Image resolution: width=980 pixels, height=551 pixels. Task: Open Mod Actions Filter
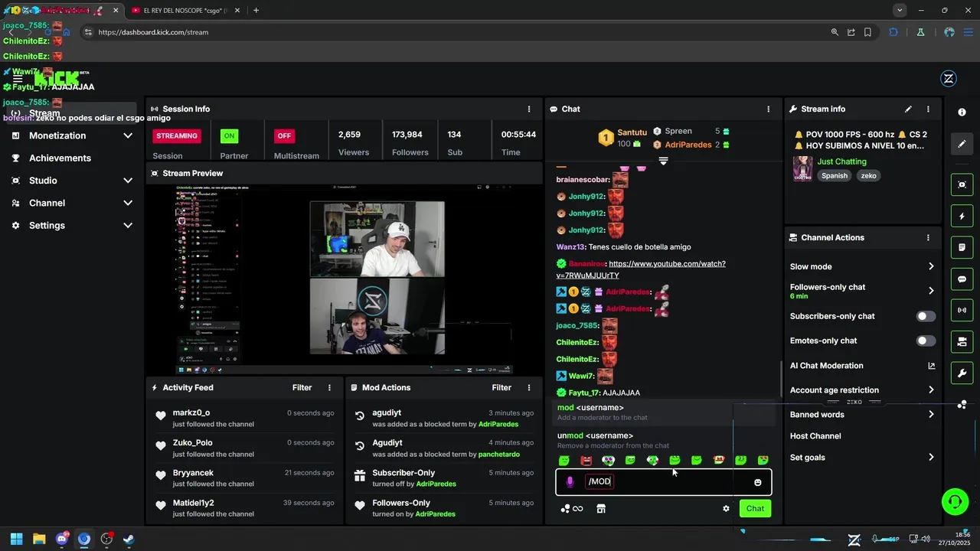pyautogui.click(x=501, y=388)
